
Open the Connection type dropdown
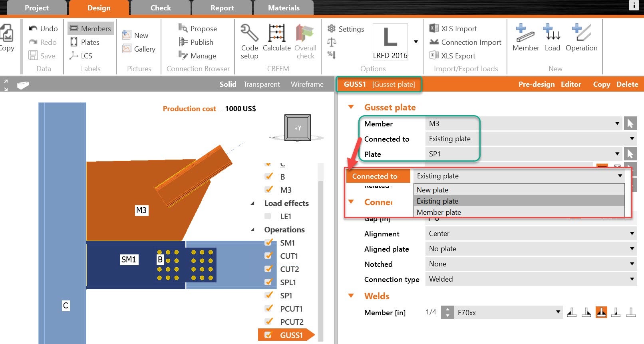point(531,279)
